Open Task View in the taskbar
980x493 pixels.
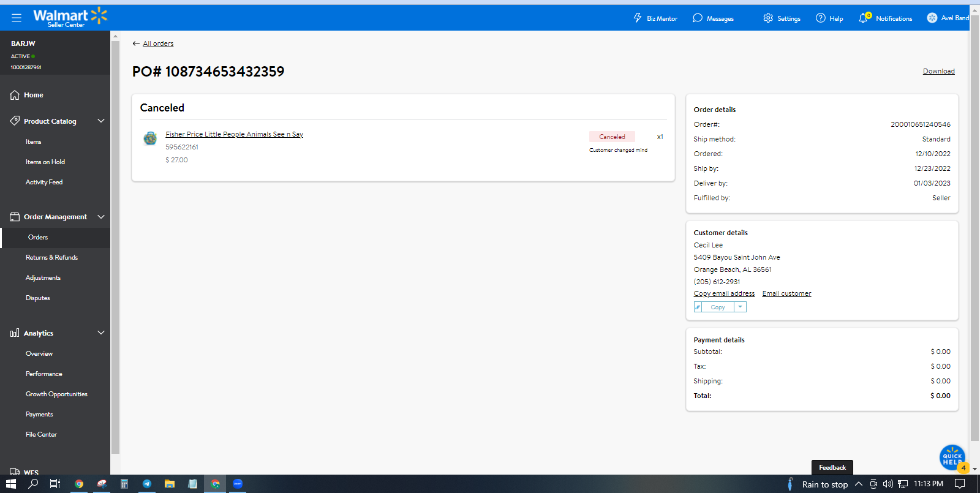[x=55, y=484]
